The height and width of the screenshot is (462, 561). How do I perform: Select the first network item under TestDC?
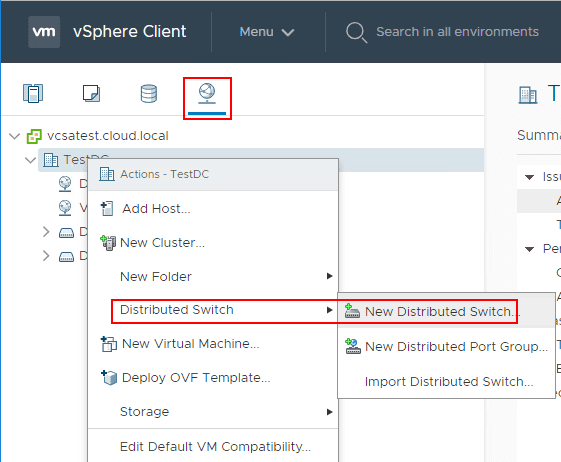[65, 184]
